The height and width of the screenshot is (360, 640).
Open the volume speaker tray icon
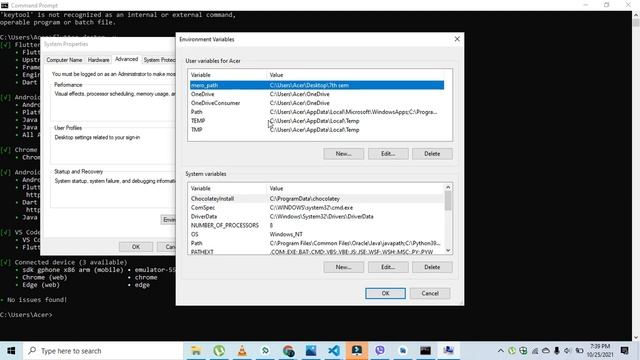tap(568, 351)
